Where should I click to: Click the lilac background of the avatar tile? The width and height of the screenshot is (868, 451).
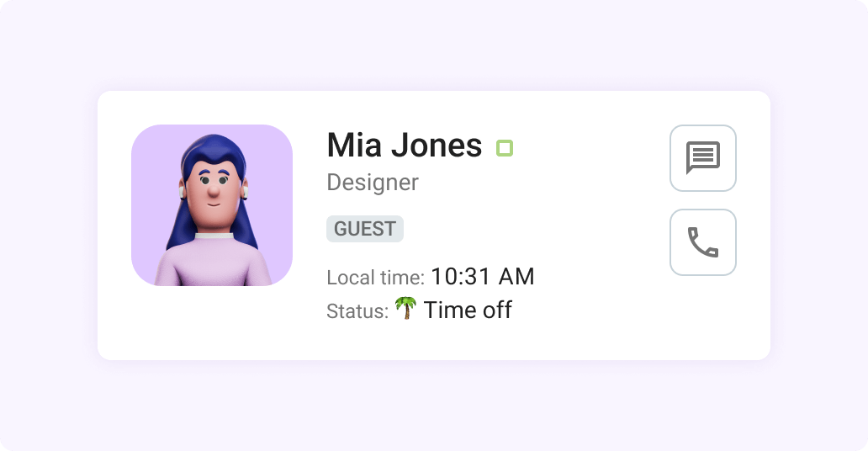point(152,167)
